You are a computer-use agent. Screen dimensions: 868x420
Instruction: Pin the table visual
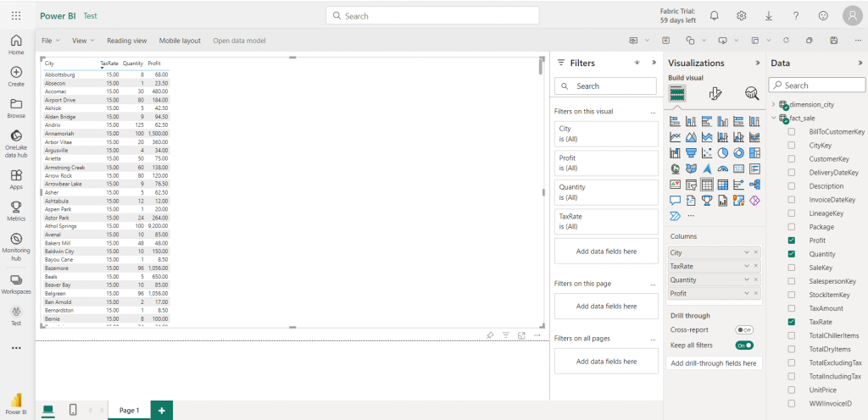pyautogui.click(x=490, y=335)
